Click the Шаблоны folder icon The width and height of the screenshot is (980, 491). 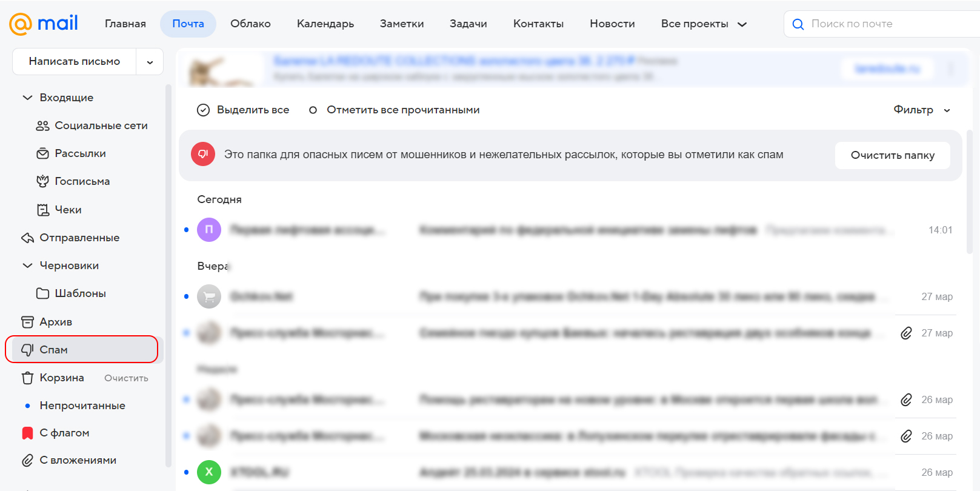(x=42, y=293)
